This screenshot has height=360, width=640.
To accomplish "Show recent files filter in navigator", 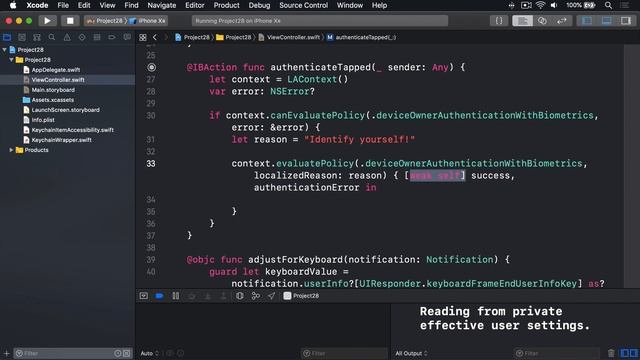I will click(118, 353).
